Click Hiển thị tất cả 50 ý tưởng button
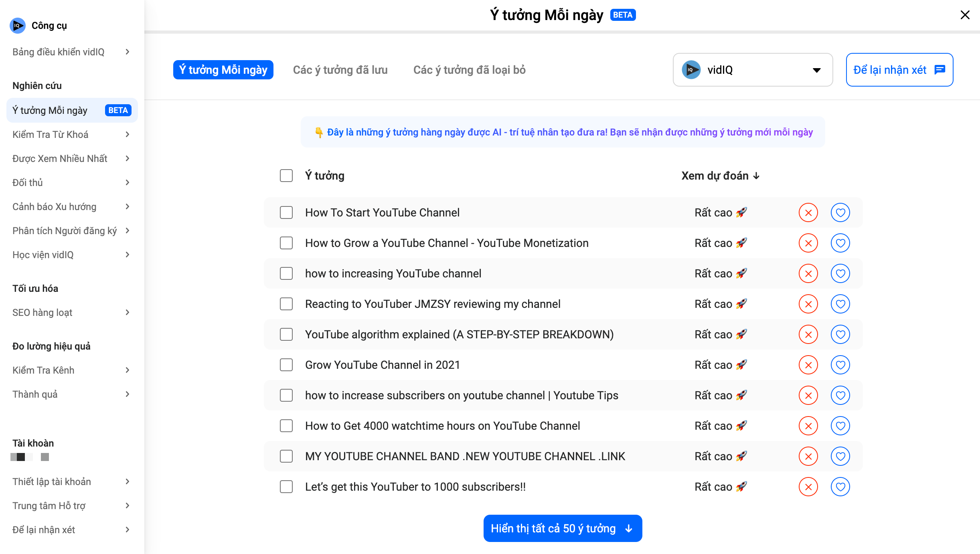Screen dimensions: 980x554 pyautogui.click(x=562, y=528)
